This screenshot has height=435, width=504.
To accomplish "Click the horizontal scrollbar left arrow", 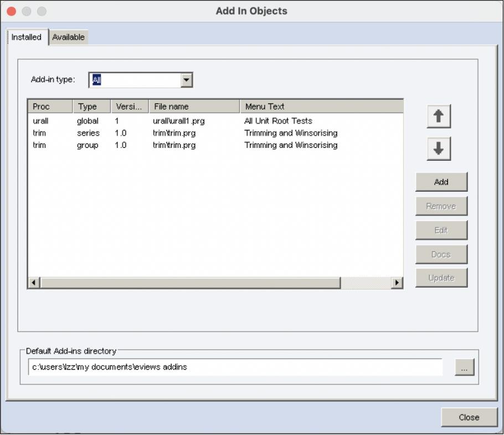I will (34, 283).
